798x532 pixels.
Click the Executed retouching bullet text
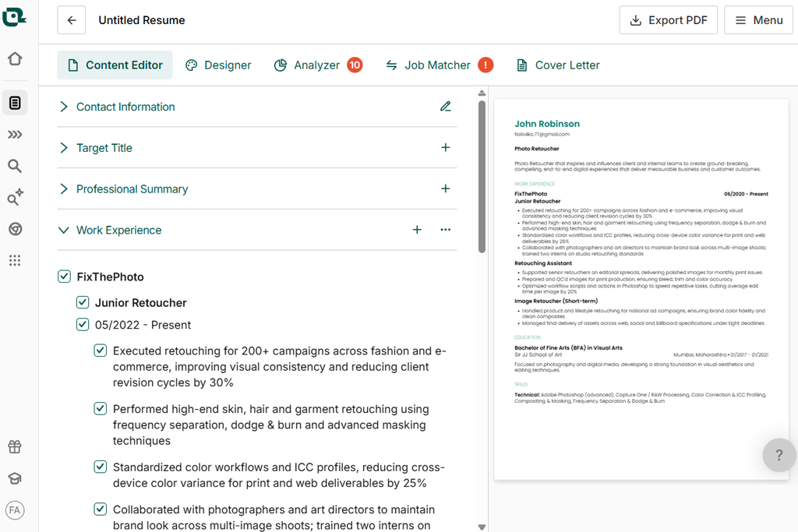click(280, 367)
